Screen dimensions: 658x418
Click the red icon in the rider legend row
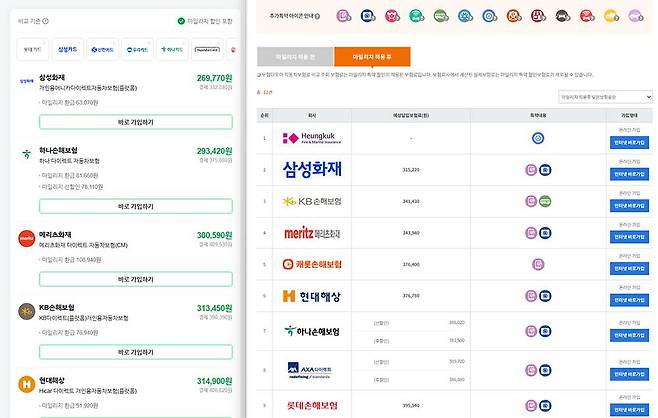pos(587,16)
